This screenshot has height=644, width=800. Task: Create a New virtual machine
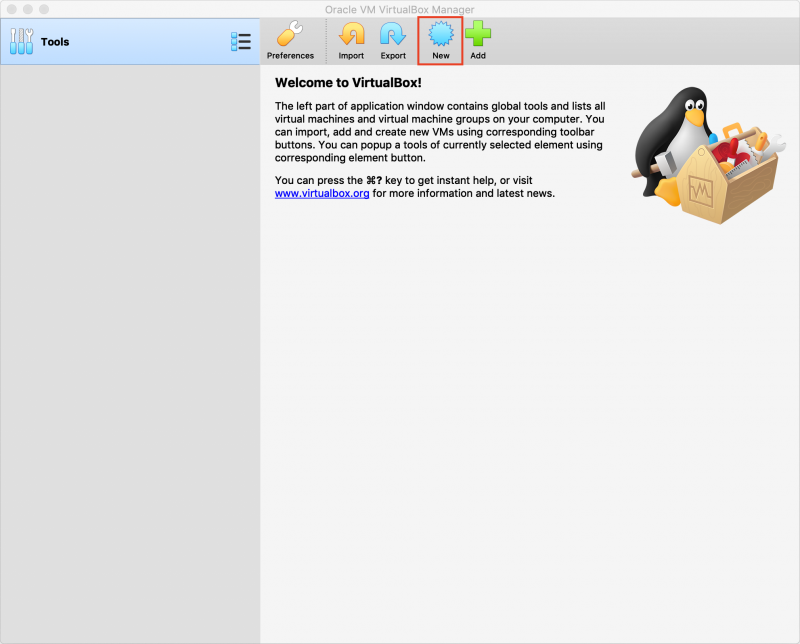pyautogui.click(x=440, y=41)
